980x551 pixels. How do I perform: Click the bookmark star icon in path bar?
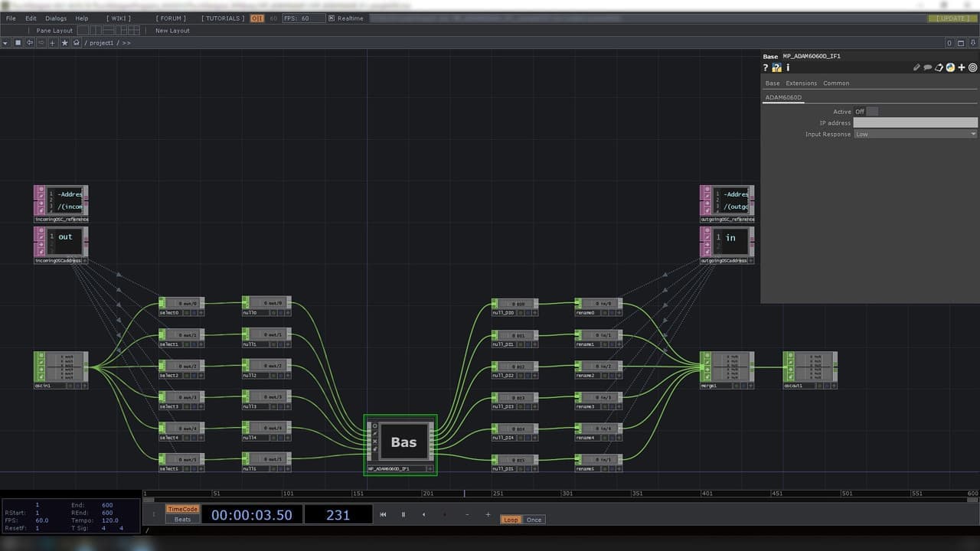[64, 43]
